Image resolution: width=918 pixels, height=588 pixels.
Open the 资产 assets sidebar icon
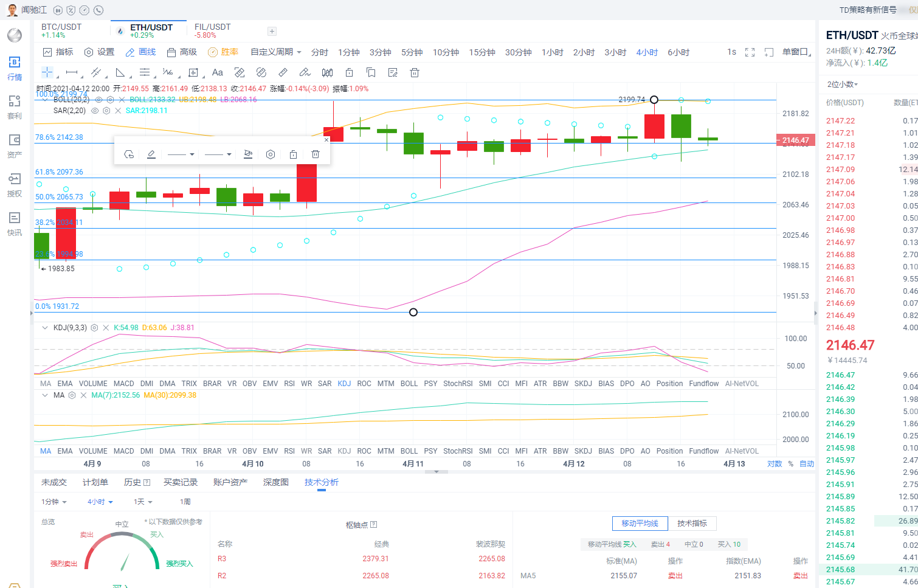(x=15, y=146)
